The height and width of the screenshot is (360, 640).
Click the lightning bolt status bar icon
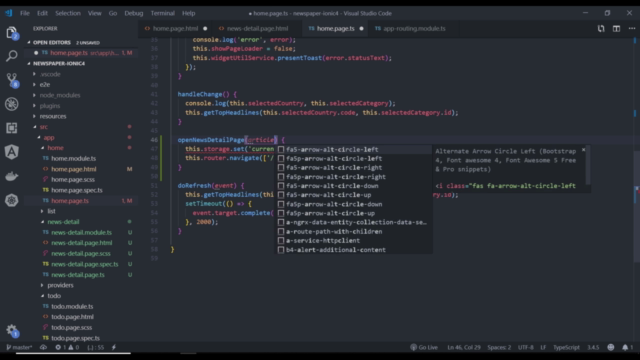[114, 347]
